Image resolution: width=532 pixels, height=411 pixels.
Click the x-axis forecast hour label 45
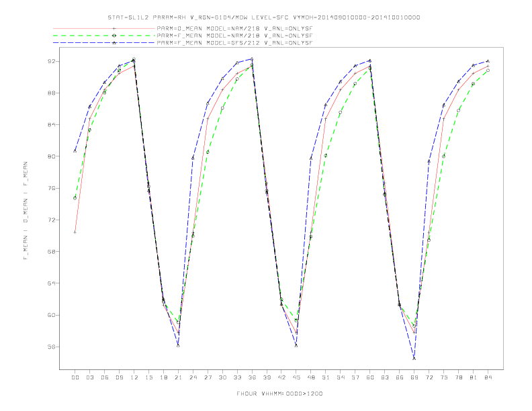296,377
